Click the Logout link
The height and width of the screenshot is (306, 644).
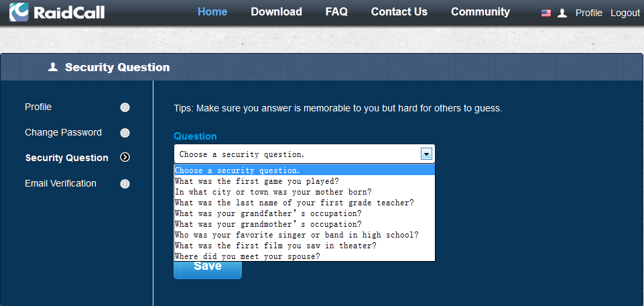click(x=625, y=13)
